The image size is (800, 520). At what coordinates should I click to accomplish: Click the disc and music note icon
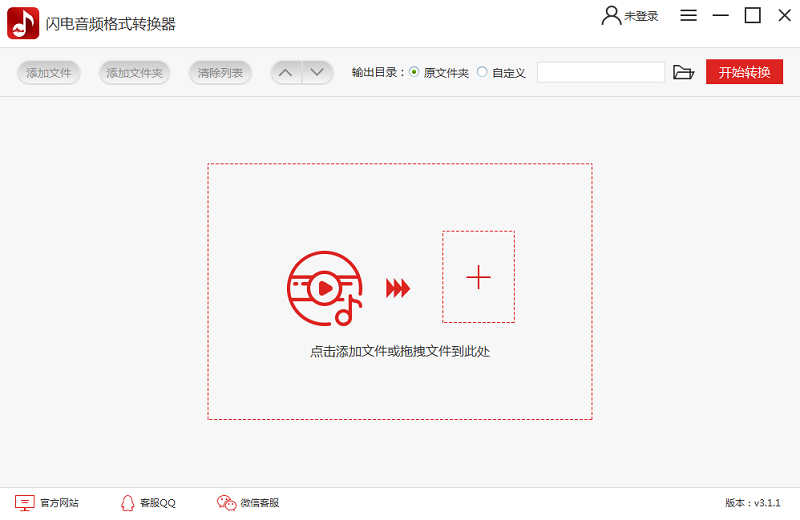coord(325,288)
